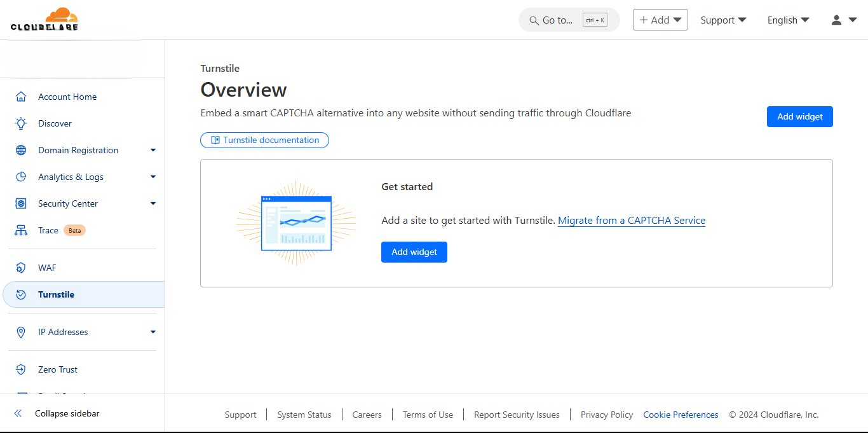Viewport: 868px width, 433px height.
Task: Follow Migrate from a CAPTCHA Service link
Action: point(632,221)
